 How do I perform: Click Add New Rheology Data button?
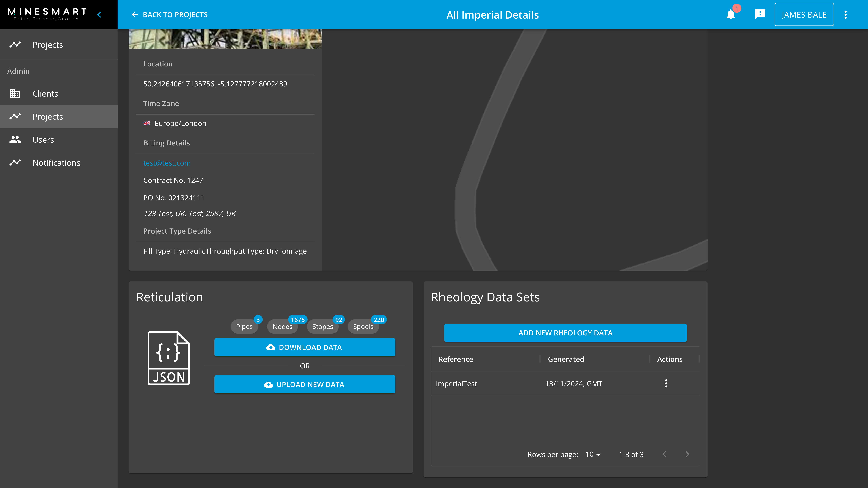[x=565, y=333]
